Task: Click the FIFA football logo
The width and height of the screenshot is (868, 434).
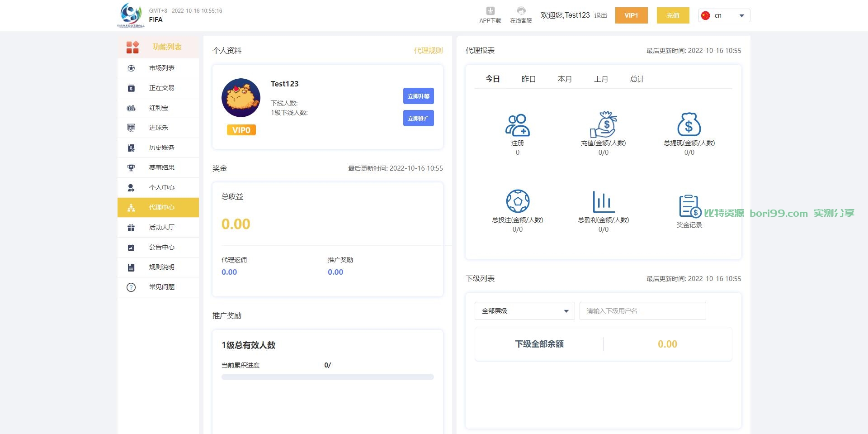Action: click(131, 15)
